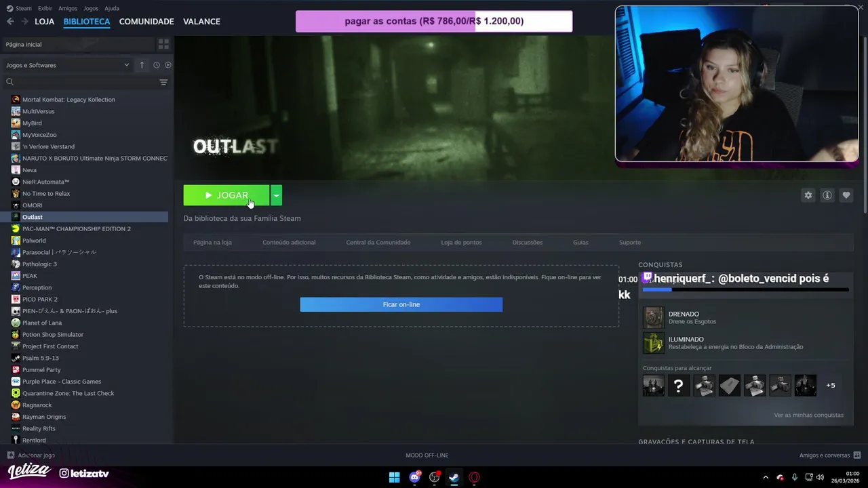
Task: Open the collections grid view icon
Action: click(x=163, y=44)
